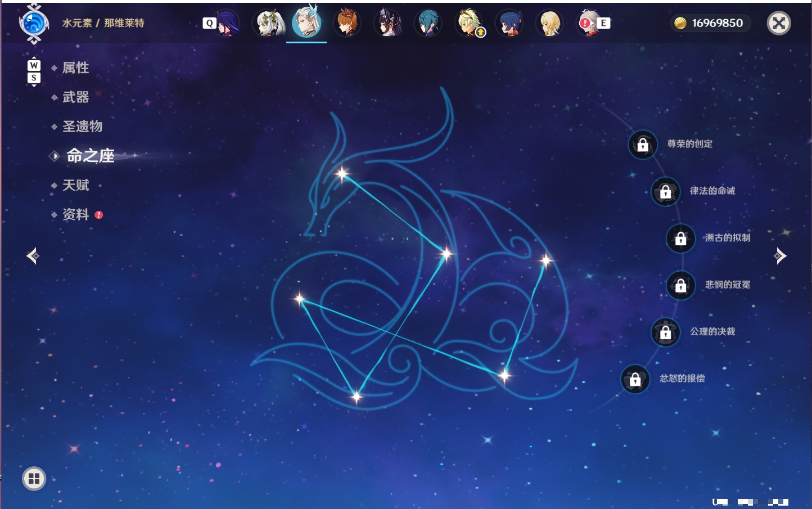Click the leftmost star of the constellation
812x509 pixels.
299,299
